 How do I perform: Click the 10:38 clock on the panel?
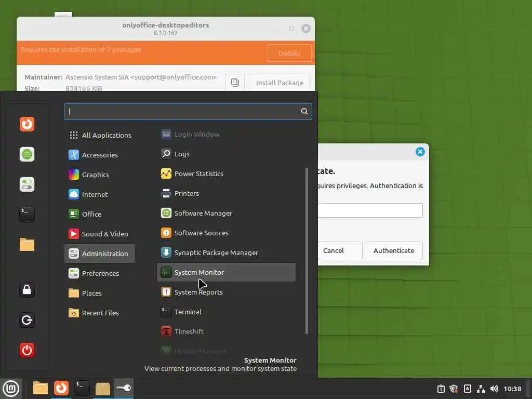click(x=512, y=389)
